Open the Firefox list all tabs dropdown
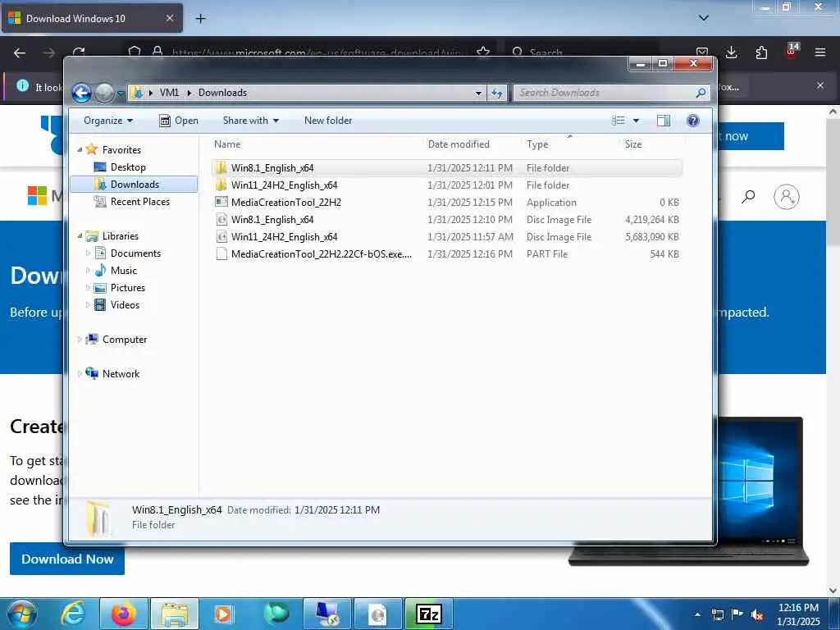Viewport: 840px width, 630px height. pyautogui.click(x=704, y=18)
